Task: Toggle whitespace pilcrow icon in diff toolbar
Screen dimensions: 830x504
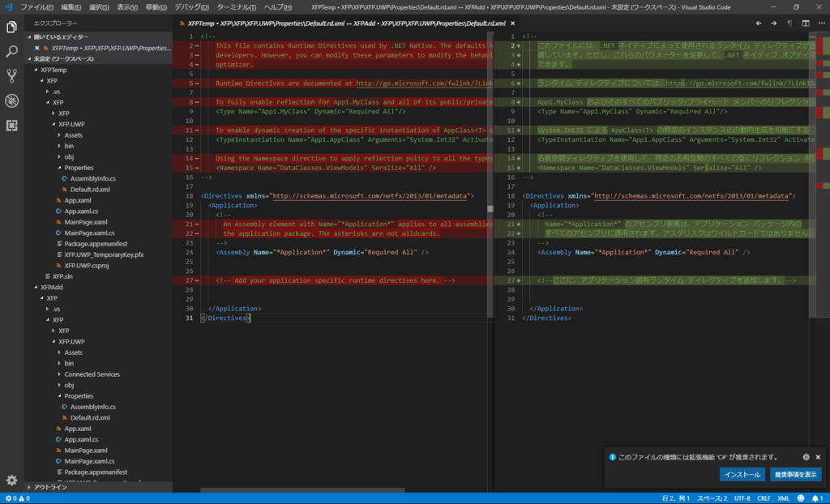Action: point(789,23)
